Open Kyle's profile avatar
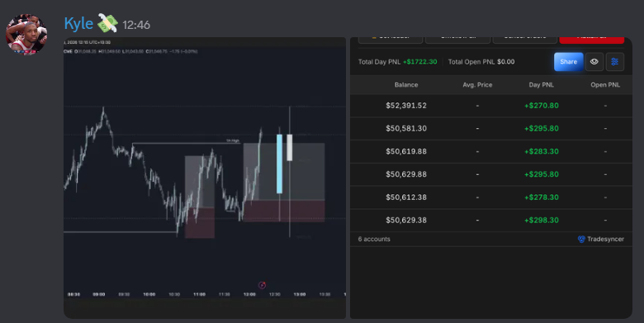The height and width of the screenshot is (323, 644). click(26, 34)
